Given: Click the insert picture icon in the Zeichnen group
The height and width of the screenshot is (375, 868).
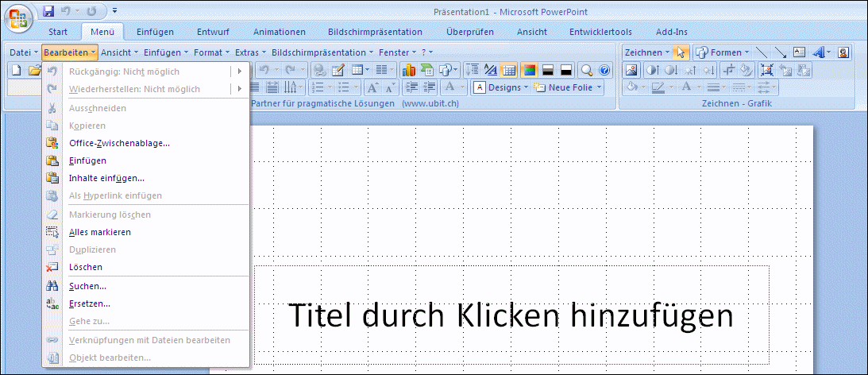Looking at the screenshot, I should [x=632, y=70].
